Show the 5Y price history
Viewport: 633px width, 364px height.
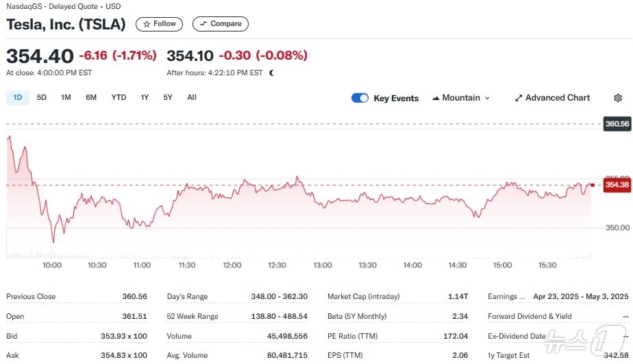(x=168, y=97)
